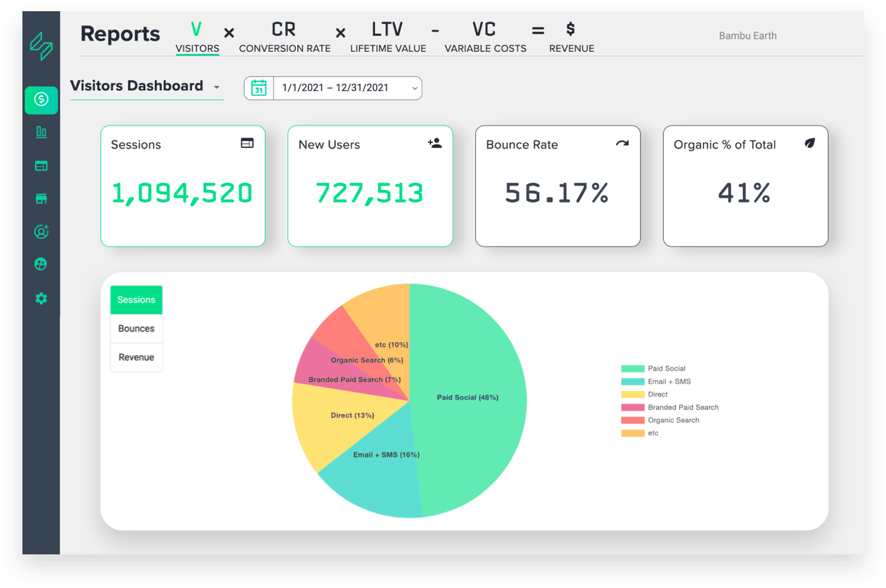
Task: Open the web page sidebar icon
Action: [41, 166]
